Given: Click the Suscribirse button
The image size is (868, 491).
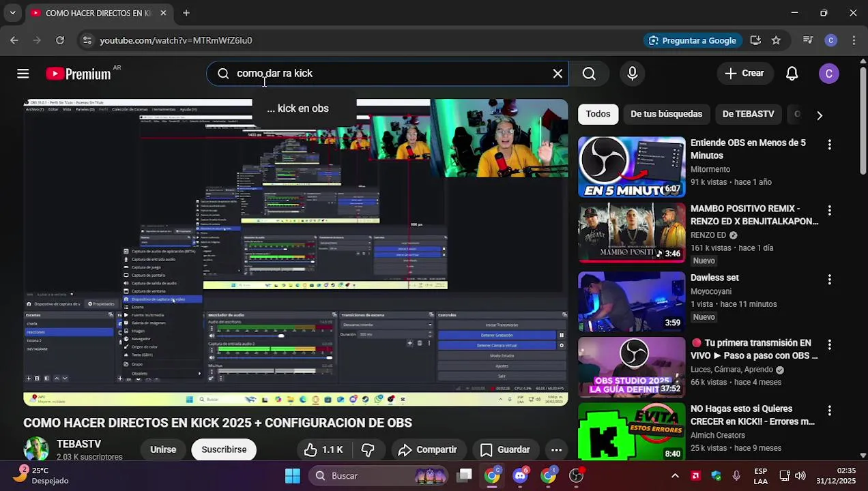Looking at the screenshot, I should 224,449.
